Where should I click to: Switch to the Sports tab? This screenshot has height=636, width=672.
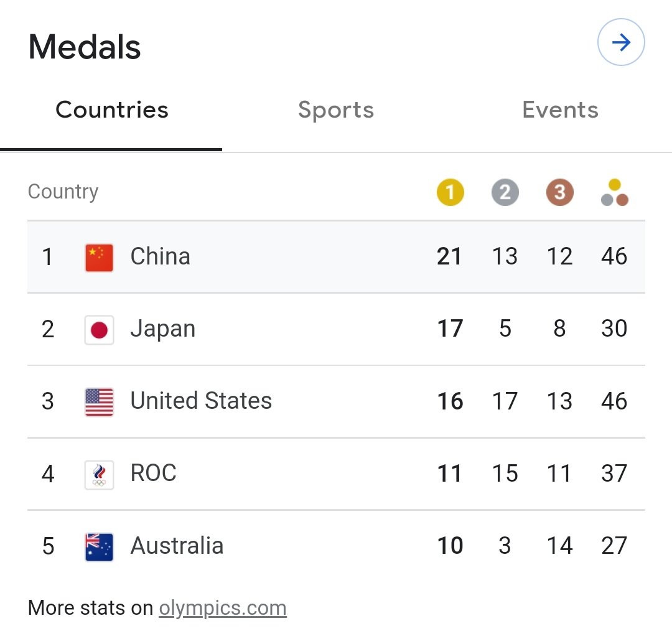pyautogui.click(x=336, y=110)
